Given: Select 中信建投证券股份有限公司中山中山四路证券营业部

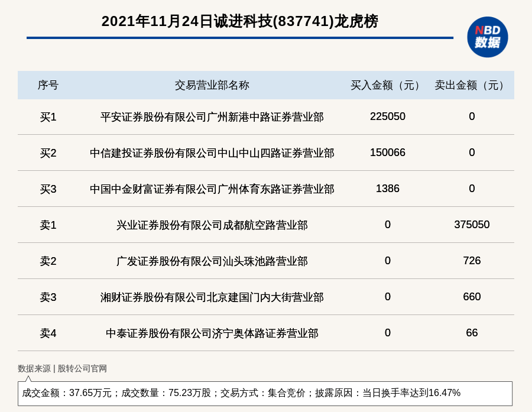Looking at the screenshot, I should [212, 153].
